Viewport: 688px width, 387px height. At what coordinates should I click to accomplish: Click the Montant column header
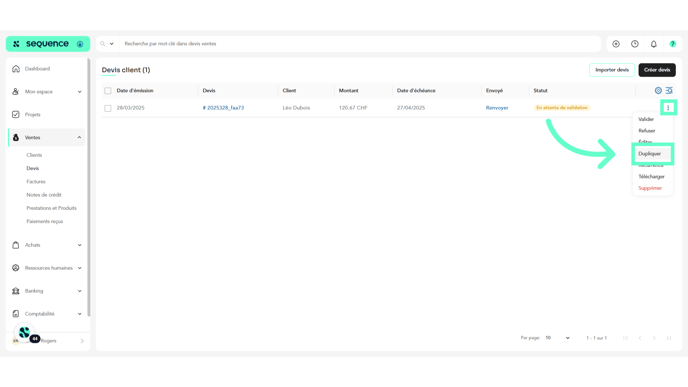click(348, 90)
